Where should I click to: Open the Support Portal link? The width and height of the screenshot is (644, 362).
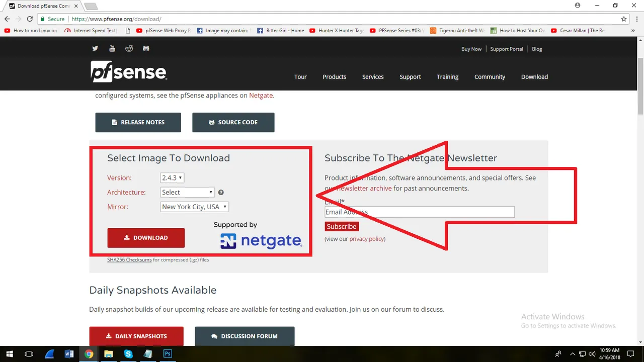point(507,49)
